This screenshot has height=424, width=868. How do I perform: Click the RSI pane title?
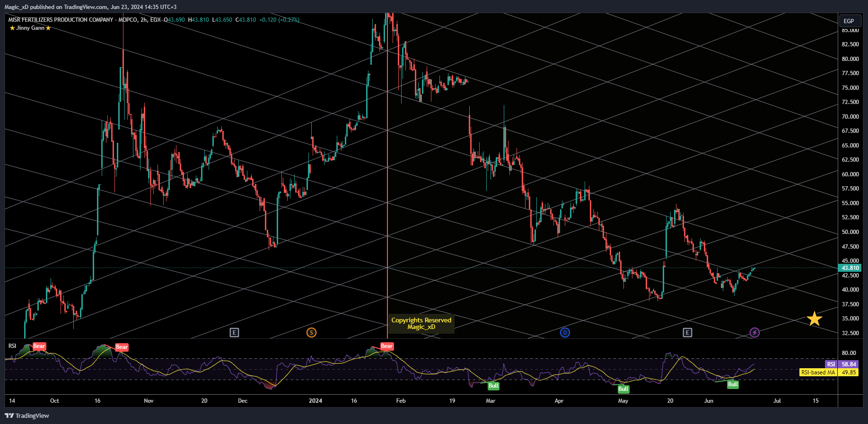pos(12,346)
